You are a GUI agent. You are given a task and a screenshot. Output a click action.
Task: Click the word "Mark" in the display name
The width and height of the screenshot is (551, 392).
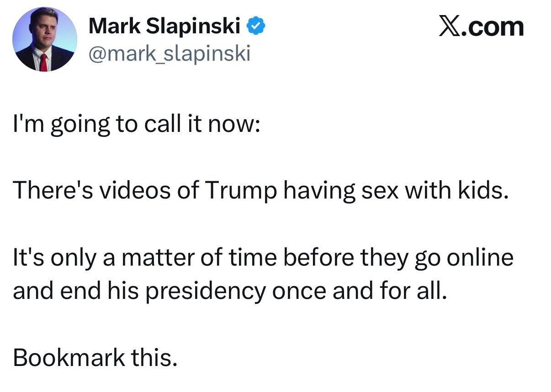pos(115,26)
